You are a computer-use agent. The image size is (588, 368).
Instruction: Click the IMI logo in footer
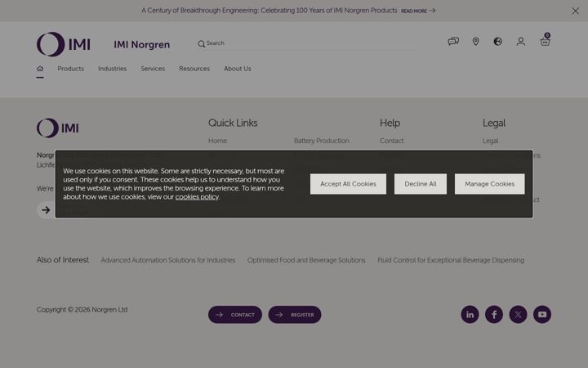click(58, 128)
